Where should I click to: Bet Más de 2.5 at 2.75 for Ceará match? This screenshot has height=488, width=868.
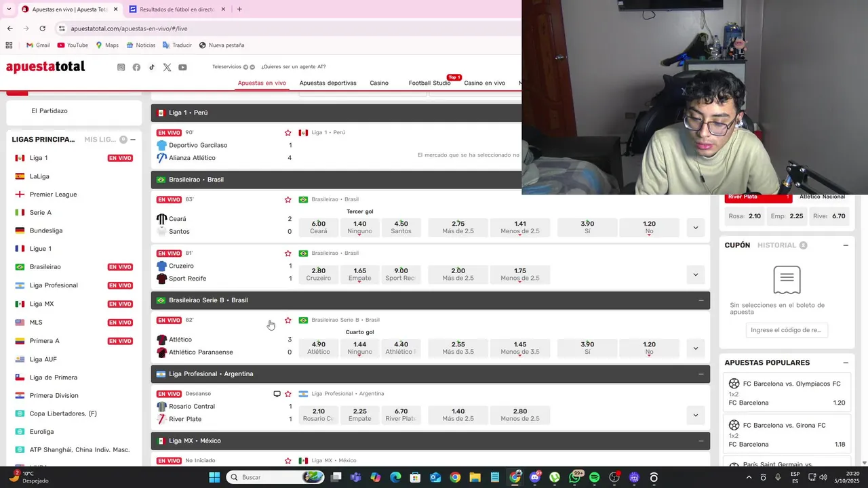click(458, 227)
